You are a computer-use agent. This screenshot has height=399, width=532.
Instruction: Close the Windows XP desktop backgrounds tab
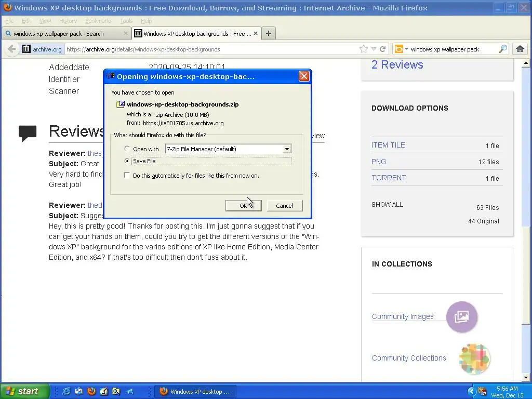256,33
